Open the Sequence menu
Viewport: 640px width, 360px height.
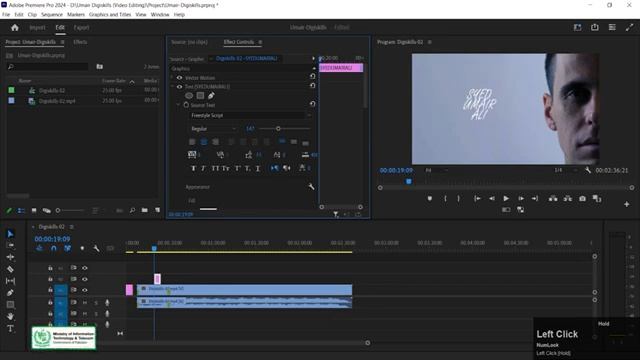(x=52, y=14)
